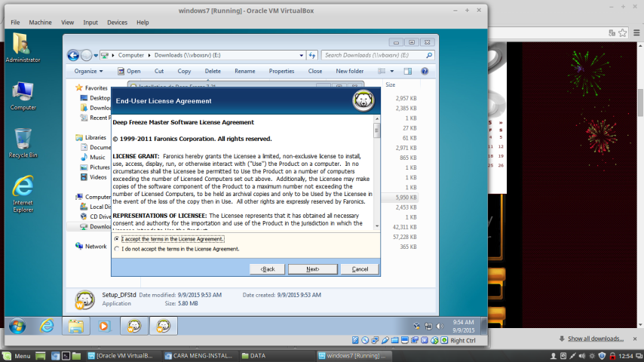Click Delete in the Explorer toolbar
The width and height of the screenshot is (644, 362).
[213, 71]
